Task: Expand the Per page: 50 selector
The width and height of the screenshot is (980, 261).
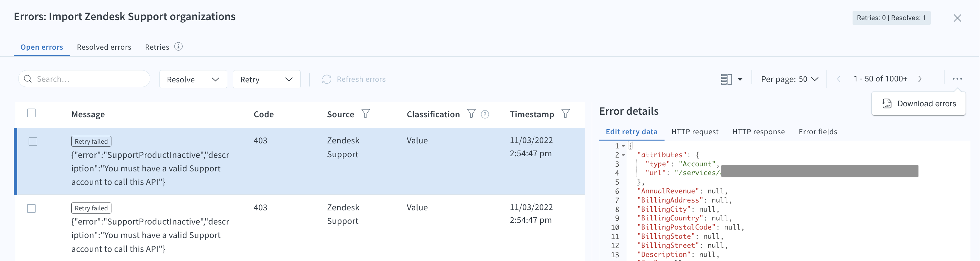Action: pyautogui.click(x=789, y=79)
